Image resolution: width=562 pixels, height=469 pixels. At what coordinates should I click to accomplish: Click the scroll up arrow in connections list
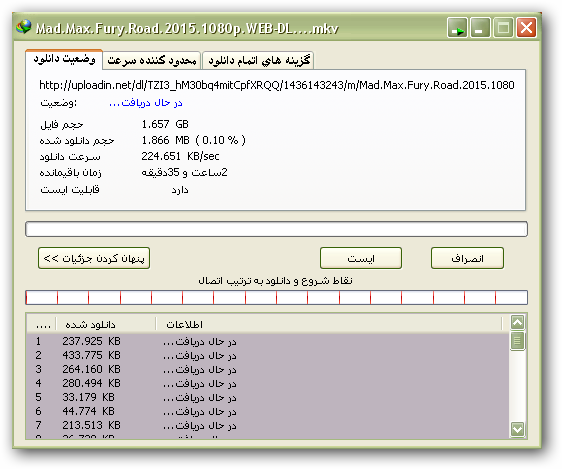point(517,322)
